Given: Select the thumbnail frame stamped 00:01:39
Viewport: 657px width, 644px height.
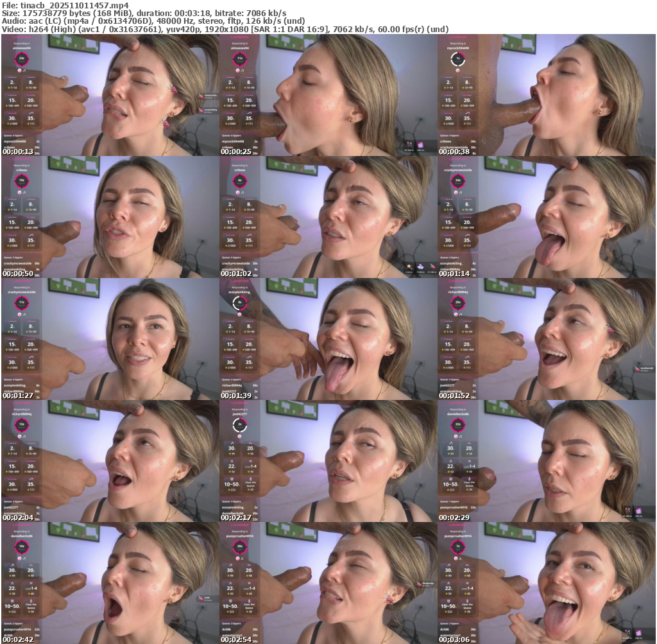Looking at the screenshot, I should pyautogui.click(x=328, y=339).
